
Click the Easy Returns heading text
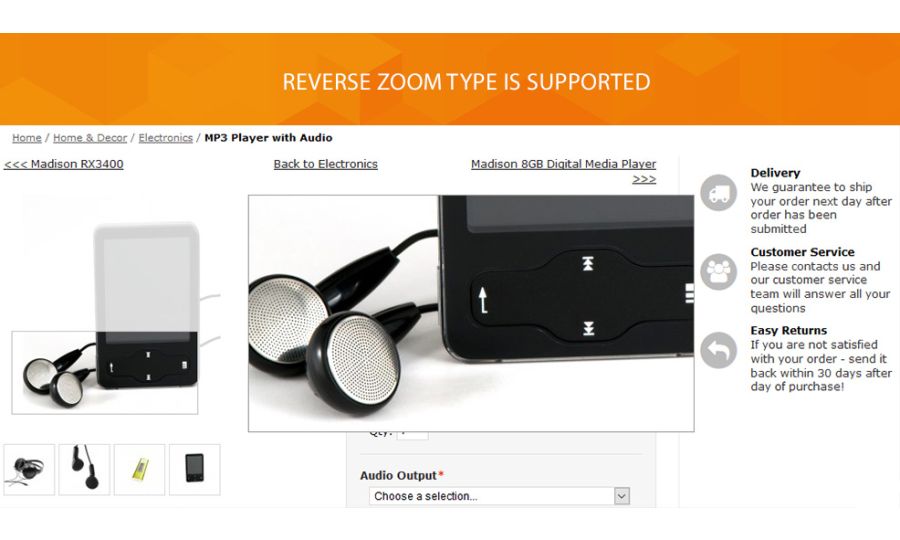pyautogui.click(x=789, y=331)
